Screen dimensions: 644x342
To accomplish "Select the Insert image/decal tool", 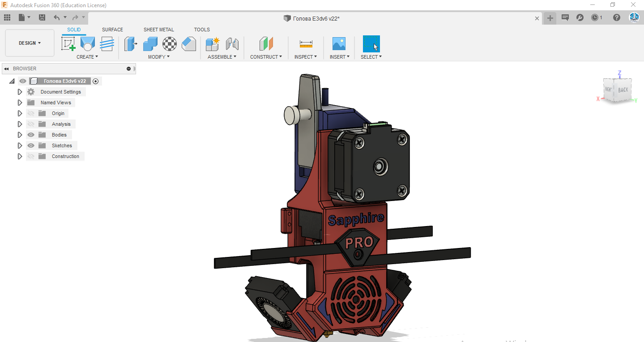I will click(339, 43).
